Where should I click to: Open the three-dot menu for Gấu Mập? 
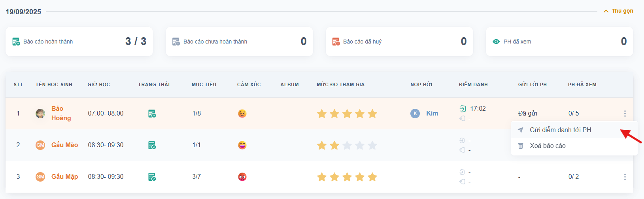(x=625, y=177)
